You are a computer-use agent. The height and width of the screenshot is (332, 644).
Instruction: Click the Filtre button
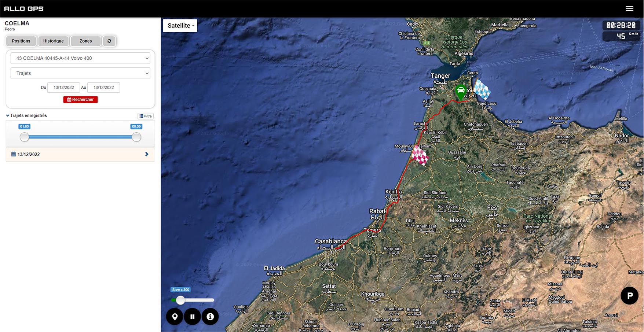pyautogui.click(x=146, y=116)
